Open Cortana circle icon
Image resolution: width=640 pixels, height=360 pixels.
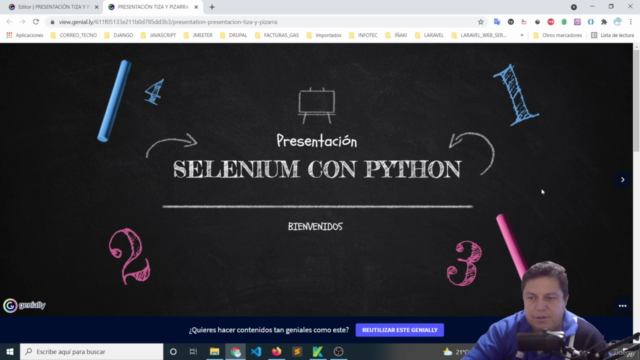tap(173, 351)
